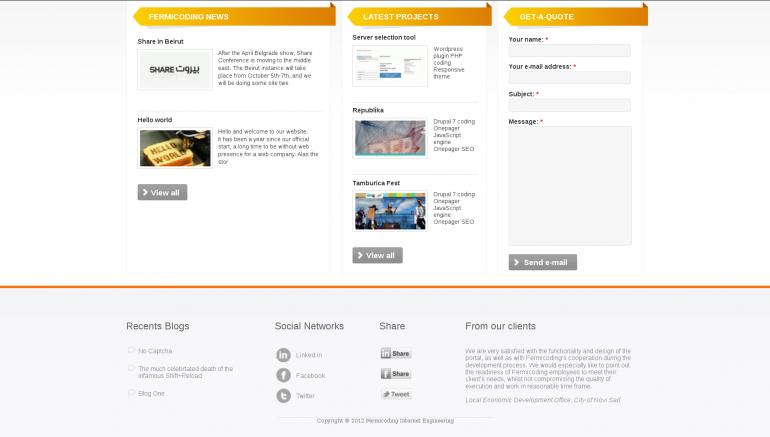Focus the Your name input field
This screenshot has width=770, height=437.
tap(569, 51)
